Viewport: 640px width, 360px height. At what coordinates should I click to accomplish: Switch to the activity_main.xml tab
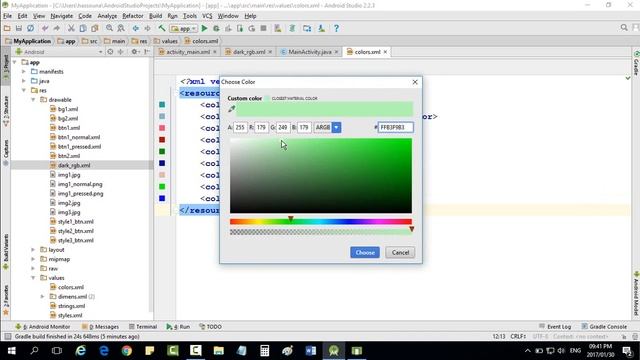(187, 52)
